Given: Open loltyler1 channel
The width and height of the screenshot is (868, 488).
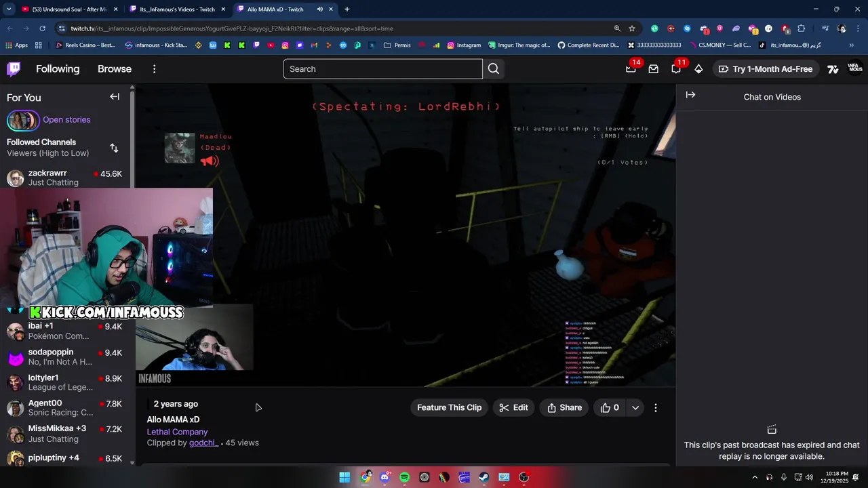Looking at the screenshot, I should [66, 382].
